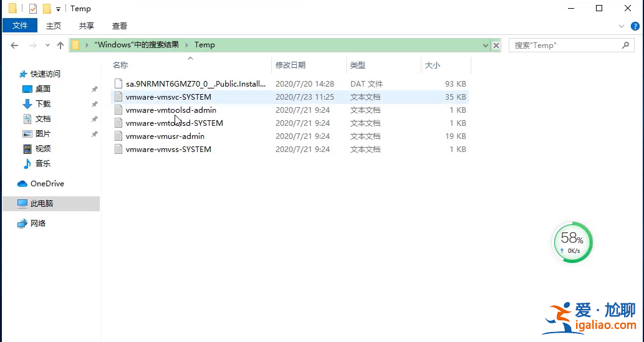Click the Back navigation arrow
Viewport: 644px width, 342px height.
(x=14, y=45)
